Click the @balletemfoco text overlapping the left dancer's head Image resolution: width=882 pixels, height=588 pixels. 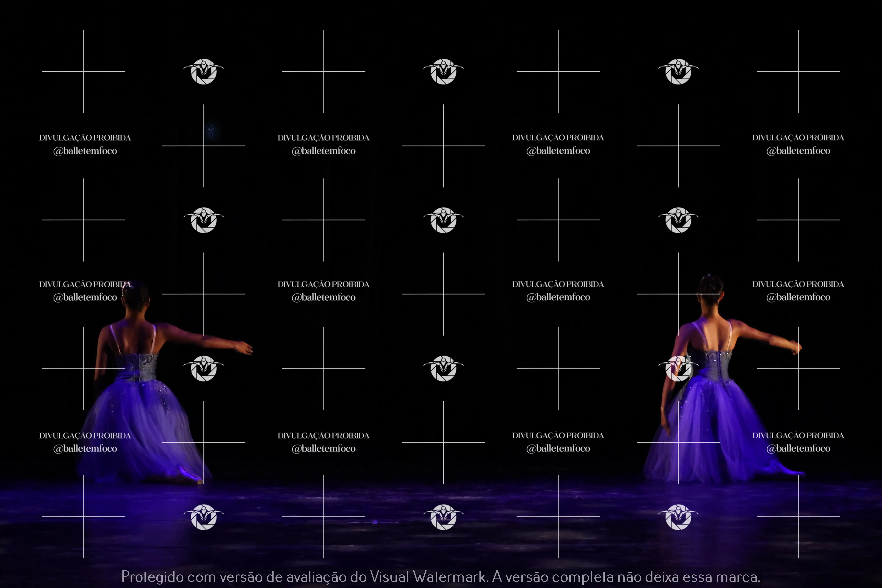[85, 297]
